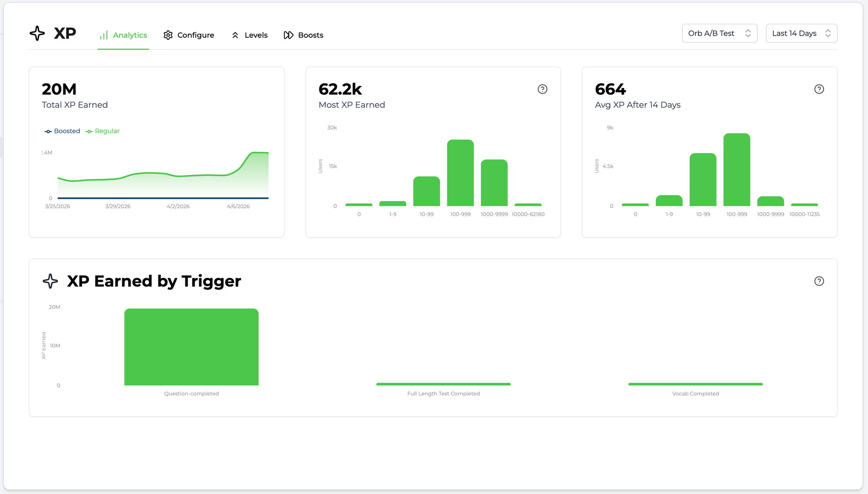Open help for XP Earned by Trigger
The width and height of the screenshot is (868, 494).
pyautogui.click(x=819, y=281)
